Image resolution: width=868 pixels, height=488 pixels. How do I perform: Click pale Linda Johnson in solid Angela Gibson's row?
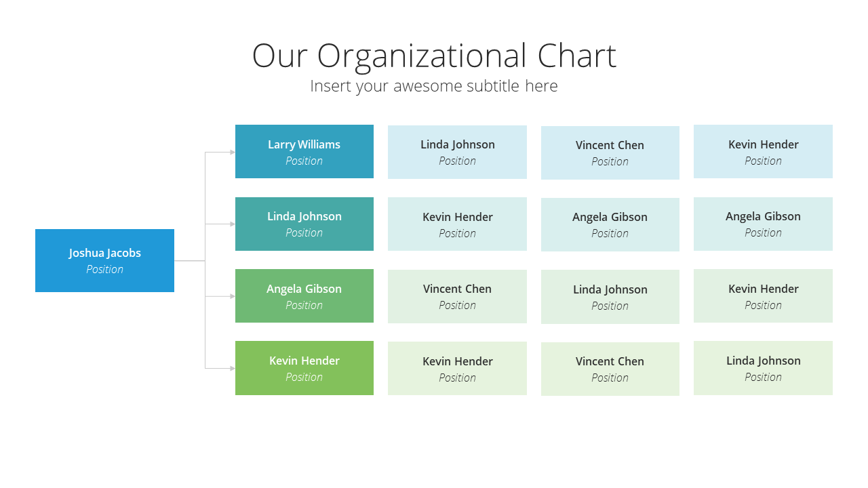[x=610, y=297]
